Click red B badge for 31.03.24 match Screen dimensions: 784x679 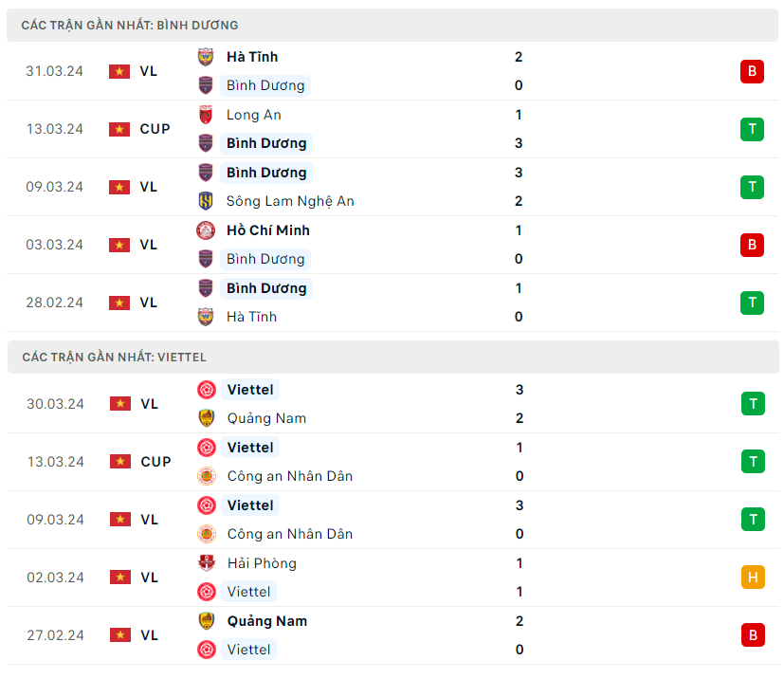point(752,71)
